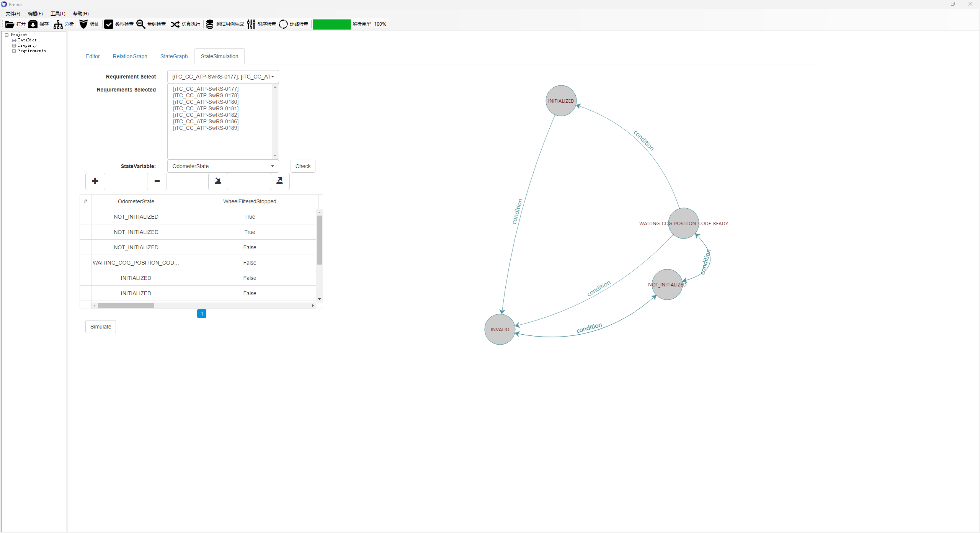Image resolution: width=980 pixels, height=533 pixels.
Task: Open the 工具(T) menu
Action: point(58,14)
